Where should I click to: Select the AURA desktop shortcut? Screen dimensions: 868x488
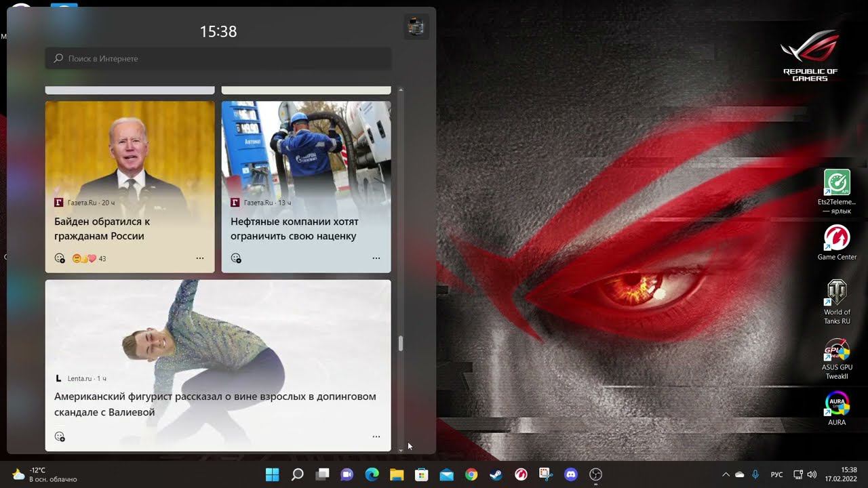[837, 409]
